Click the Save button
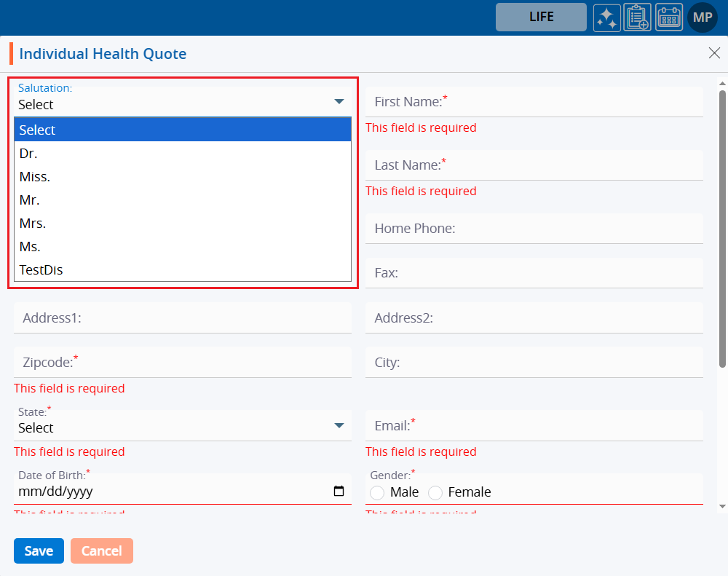Screen dimensions: 728x576 [39, 551]
